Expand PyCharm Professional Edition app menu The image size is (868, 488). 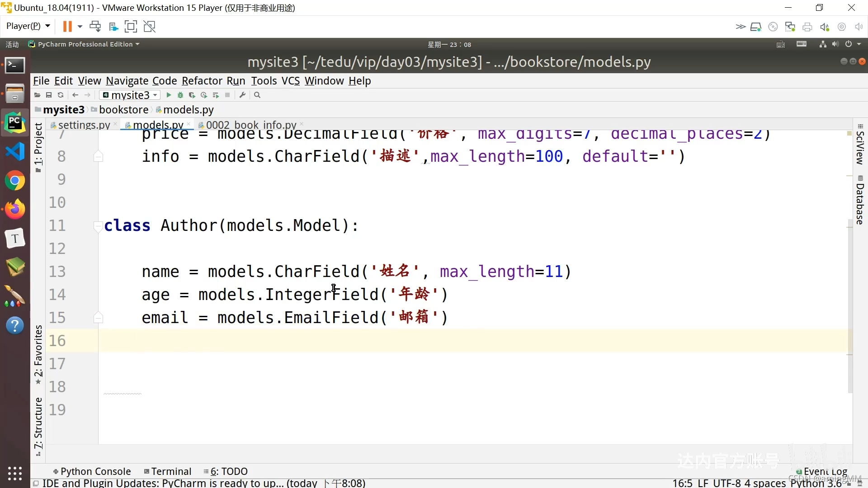(85, 44)
